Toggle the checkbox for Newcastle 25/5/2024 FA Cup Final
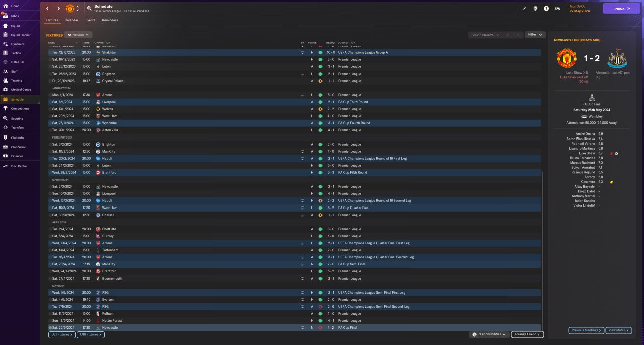644x345 pixels. point(50,327)
